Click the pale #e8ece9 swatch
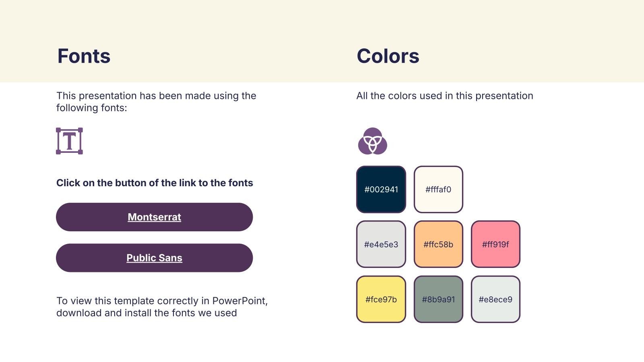644x362 pixels. point(495,299)
